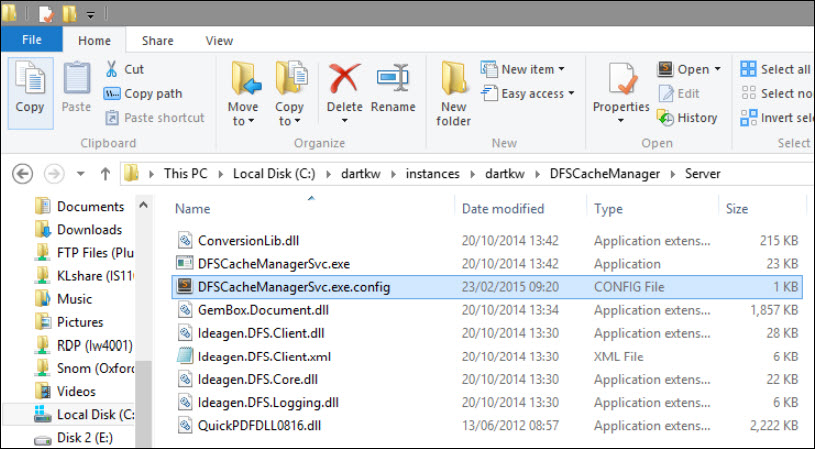Image resolution: width=815 pixels, height=449 pixels.
Task: Click quick access Properties icon in title bar
Action: pos(46,14)
